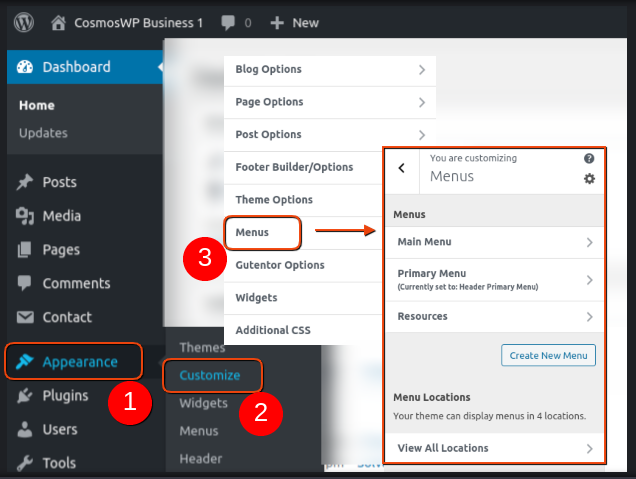
Task: Open the comments bubble icon in admin bar
Action: pyautogui.click(x=228, y=23)
